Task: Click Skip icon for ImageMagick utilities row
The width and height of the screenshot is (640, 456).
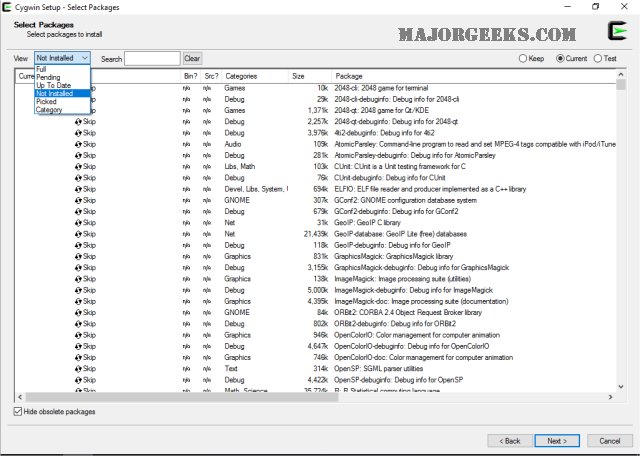Action: [78, 279]
